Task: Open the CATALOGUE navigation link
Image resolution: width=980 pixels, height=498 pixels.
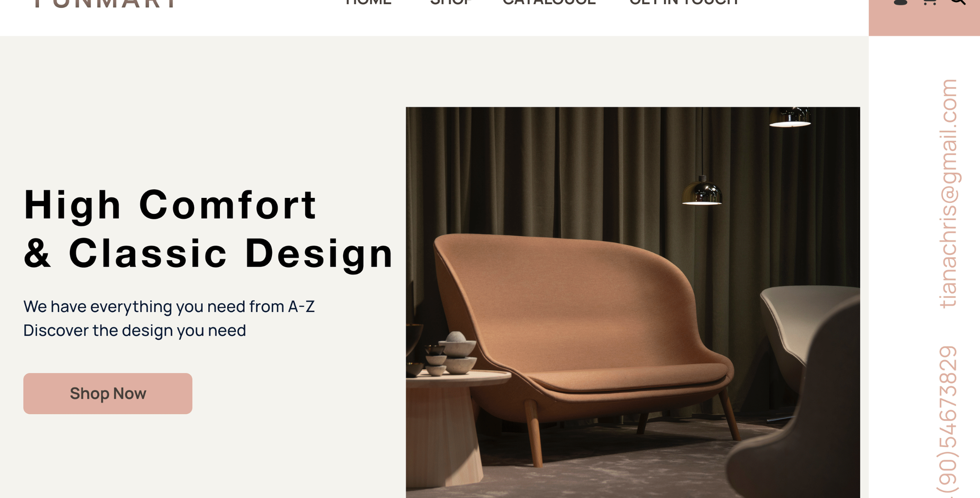Action: point(549,3)
